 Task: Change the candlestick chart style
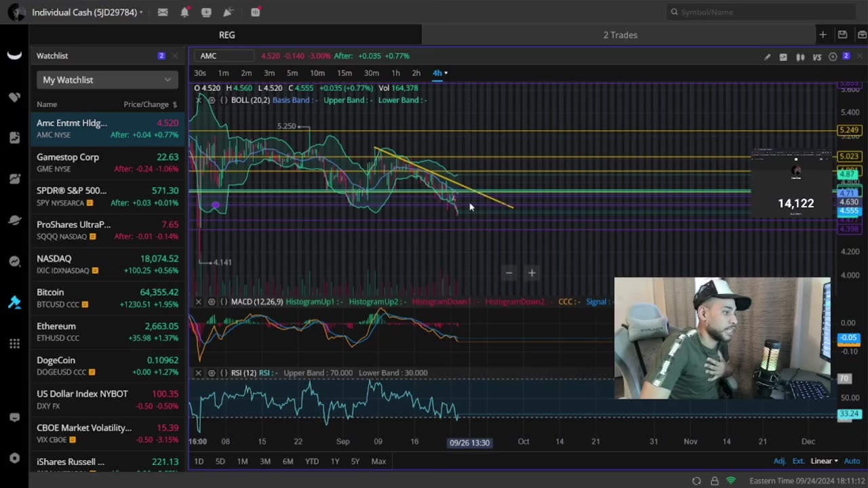(800, 57)
